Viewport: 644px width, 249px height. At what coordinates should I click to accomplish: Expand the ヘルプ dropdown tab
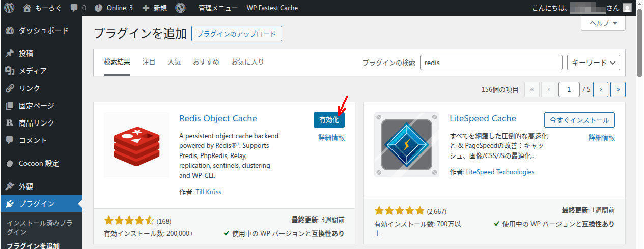point(603,23)
